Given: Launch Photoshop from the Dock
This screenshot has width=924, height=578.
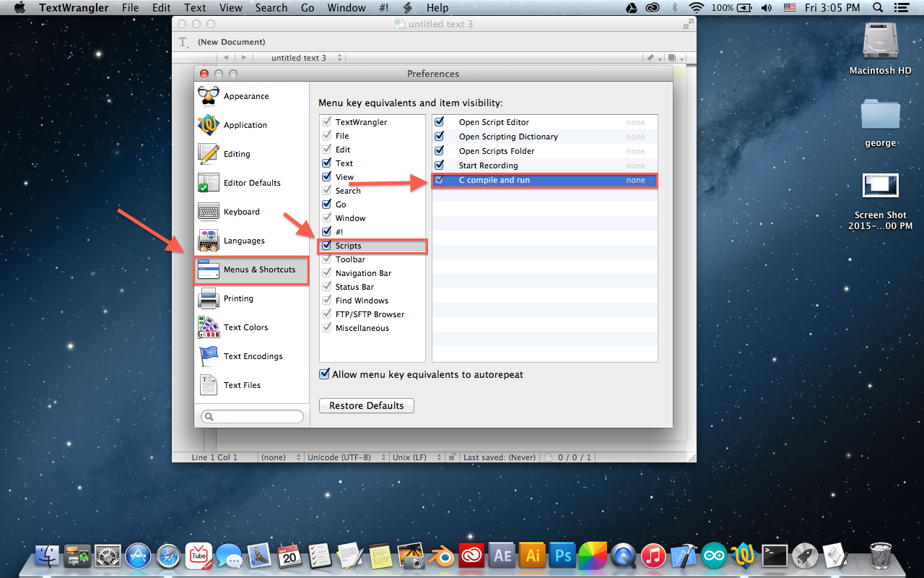Looking at the screenshot, I should pos(562,556).
